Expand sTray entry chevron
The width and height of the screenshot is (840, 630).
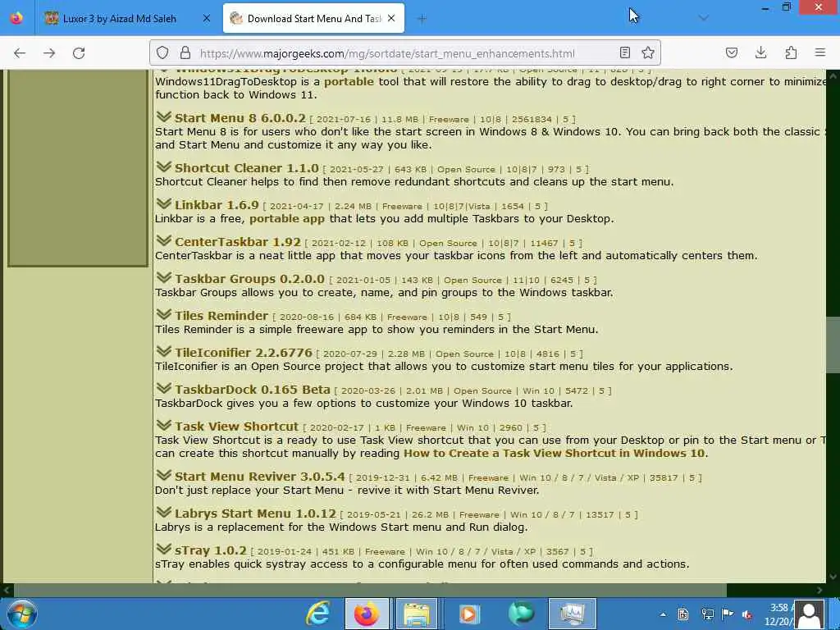(164, 549)
